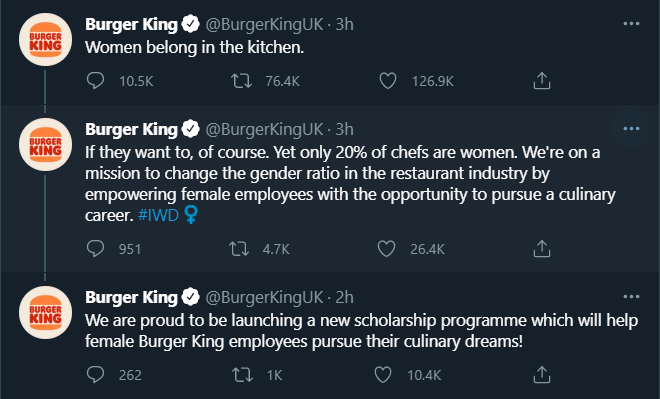660x399 pixels.
Task: Open Burger King display name on second tweet
Action: click(x=131, y=129)
